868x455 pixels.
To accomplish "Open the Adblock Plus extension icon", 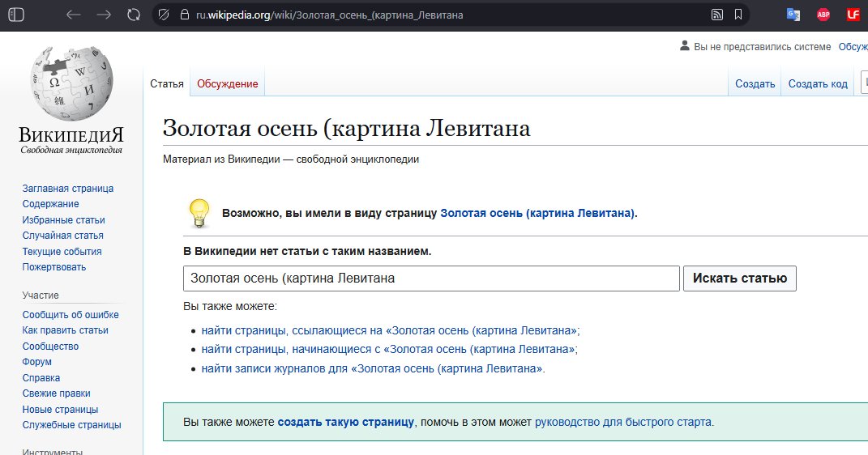I will (x=823, y=15).
